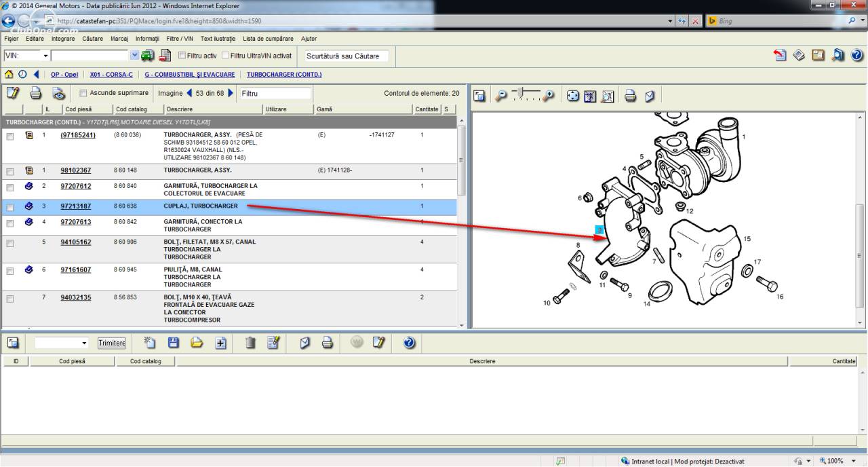Screen dimensions: 868x467
Task: Print the shopping list
Action: (x=327, y=343)
